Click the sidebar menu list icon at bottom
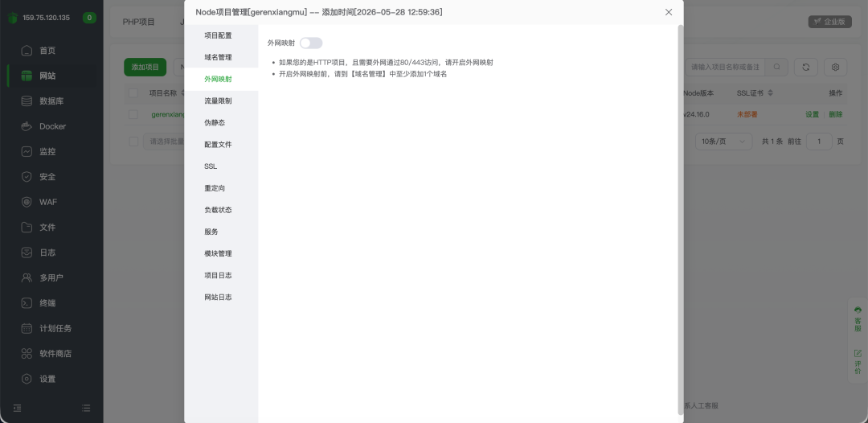The height and width of the screenshot is (423, 868). [x=86, y=408]
